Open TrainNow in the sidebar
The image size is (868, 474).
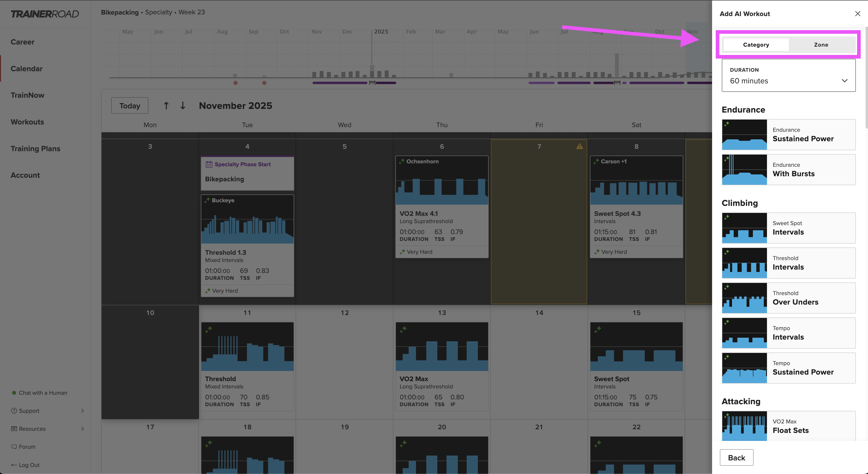(27, 95)
